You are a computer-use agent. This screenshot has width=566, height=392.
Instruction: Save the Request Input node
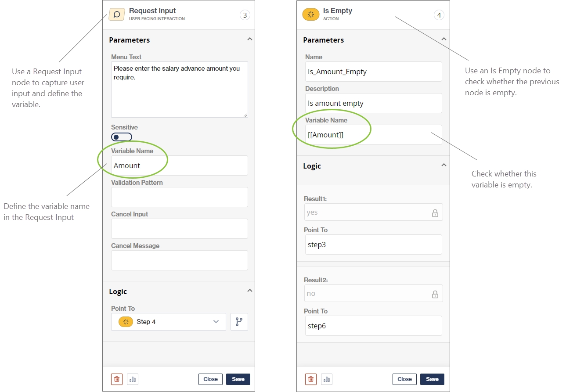[238, 379]
